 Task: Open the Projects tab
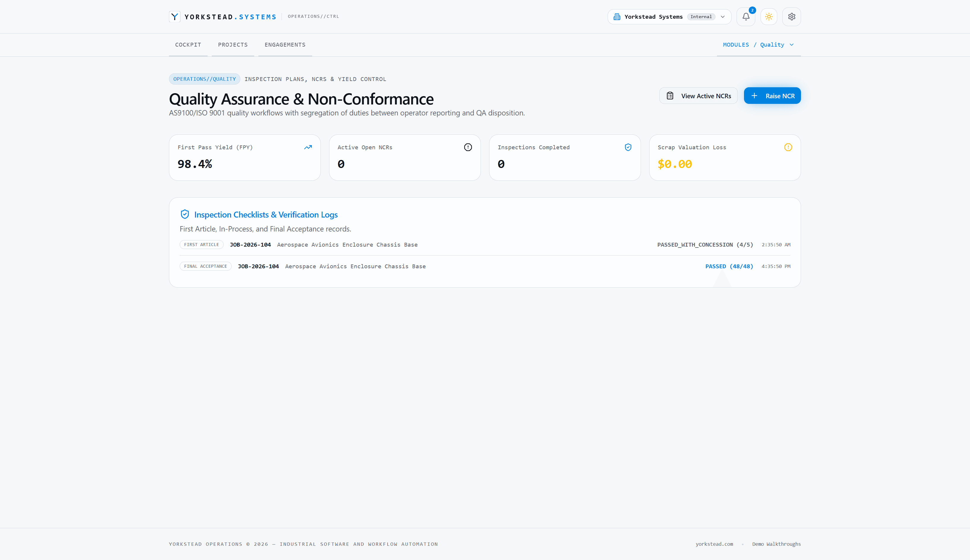click(233, 45)
